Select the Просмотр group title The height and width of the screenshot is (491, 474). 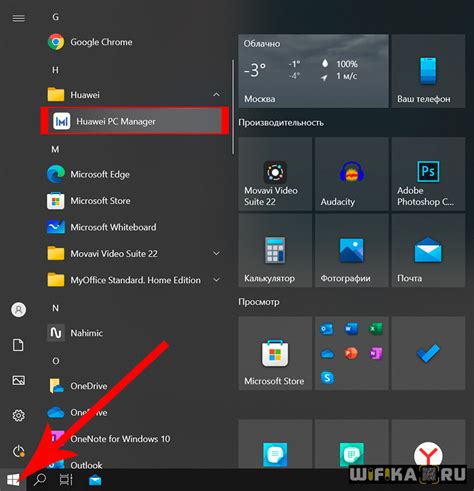[259, 302]
